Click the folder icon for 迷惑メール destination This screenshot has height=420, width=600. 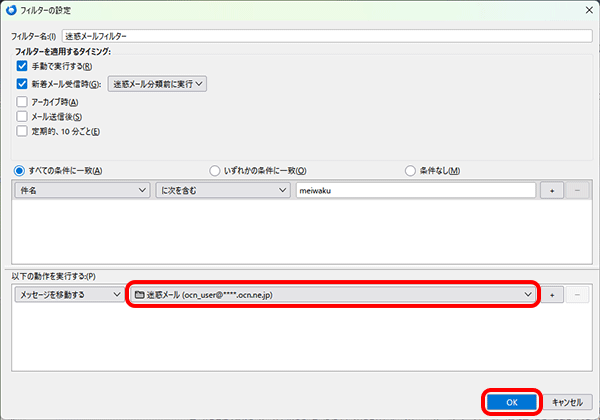point(140,295)
